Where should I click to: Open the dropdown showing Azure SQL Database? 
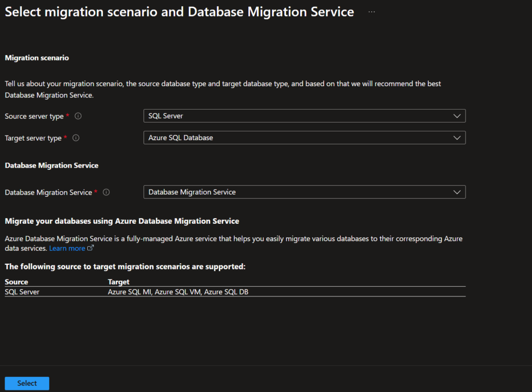pos(304,138)
